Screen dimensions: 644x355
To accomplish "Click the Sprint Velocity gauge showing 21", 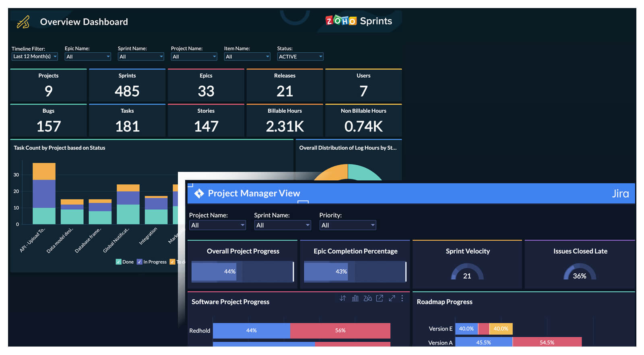I will pyautogui.click(x=467, y=272).
